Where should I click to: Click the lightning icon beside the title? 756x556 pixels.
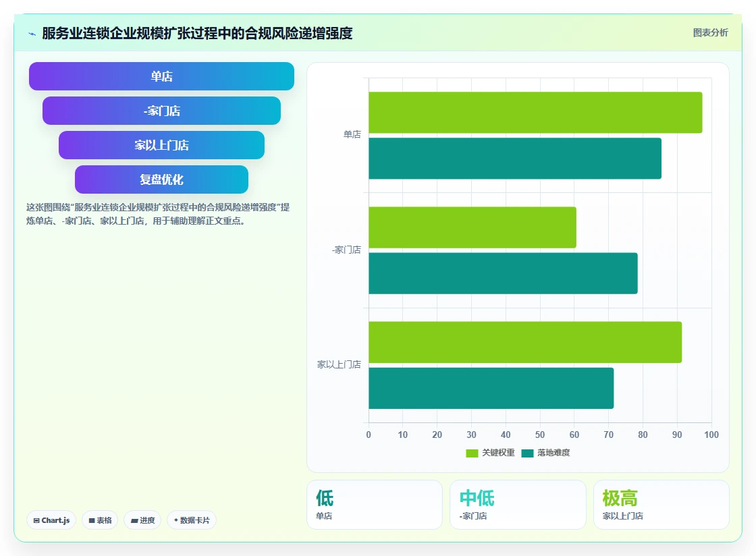(32, 34)
